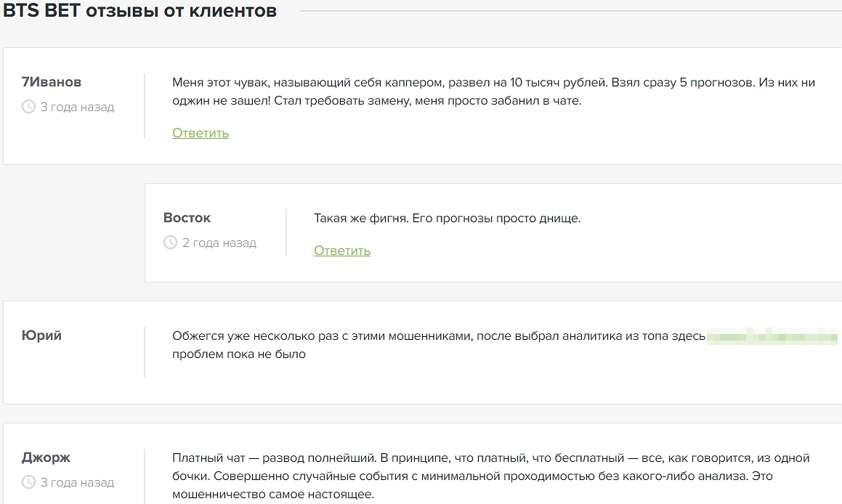The width and height of the screenshot is (842, 504).
Task: Click the clock icon under Джорж's name
Action: click(x=29, y=482)
